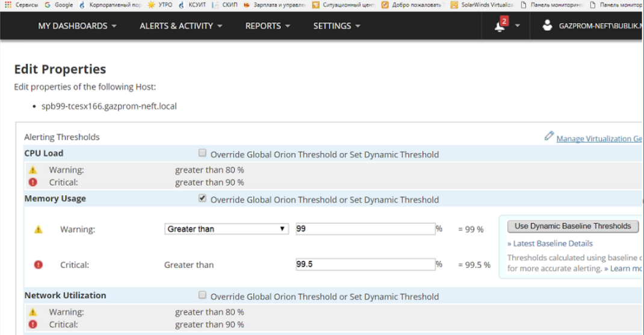Expand the My Dashboards menu

[77, 26]
